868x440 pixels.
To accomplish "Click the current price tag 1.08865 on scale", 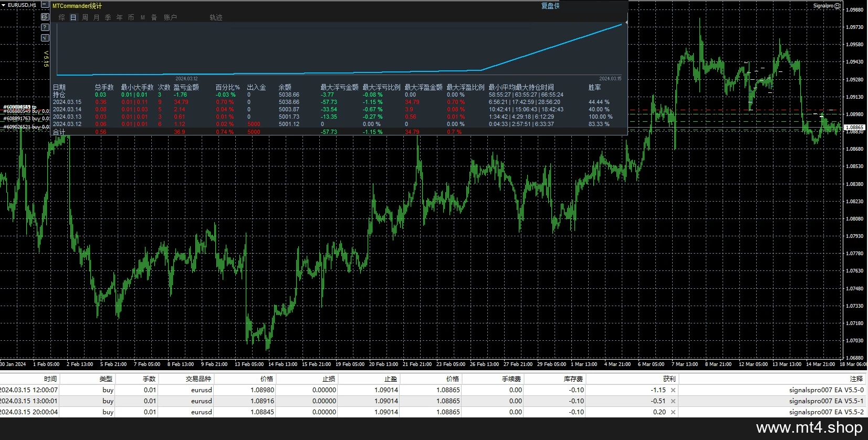I will [854, 127].
